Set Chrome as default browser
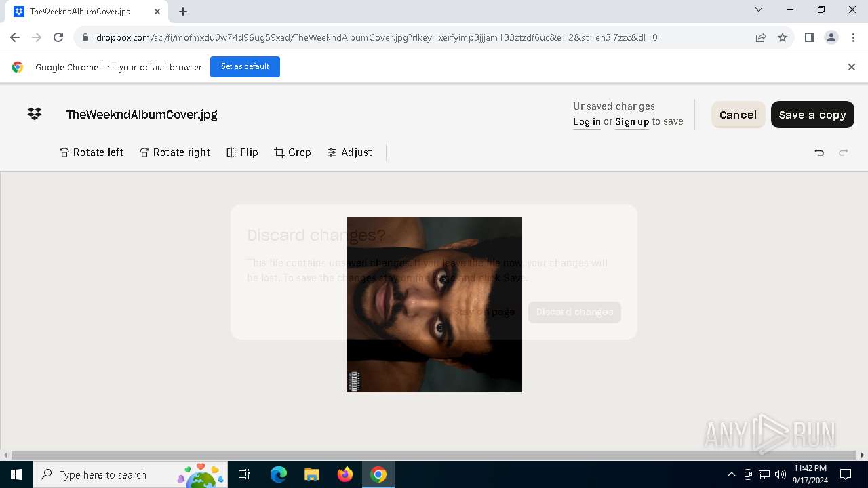 click(245, 66)
